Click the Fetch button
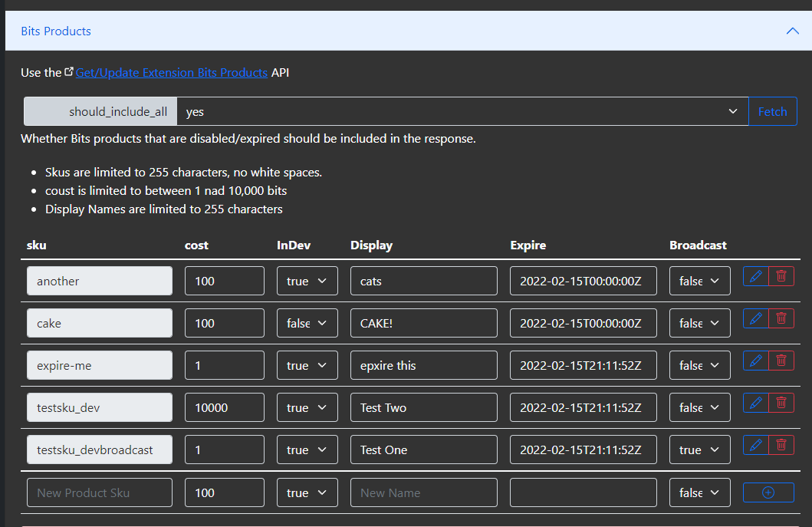The width and height of the screenshot is (812, 527). click(772, 111)
